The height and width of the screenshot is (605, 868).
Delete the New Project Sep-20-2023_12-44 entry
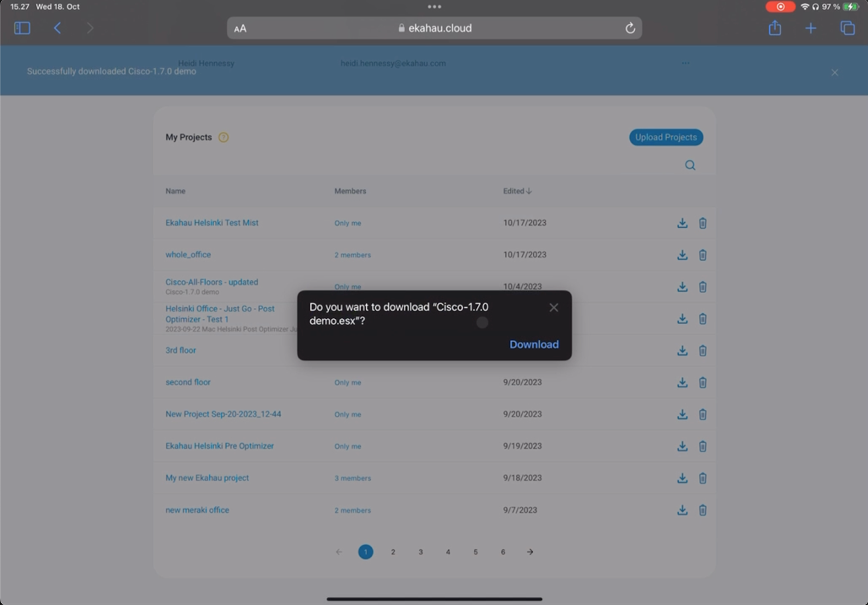(x=703, y=415)
